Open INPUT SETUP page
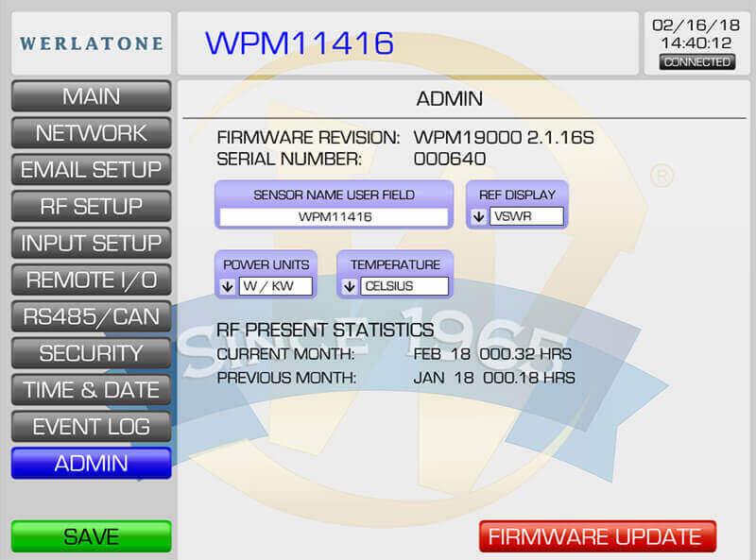 point(91,243)
